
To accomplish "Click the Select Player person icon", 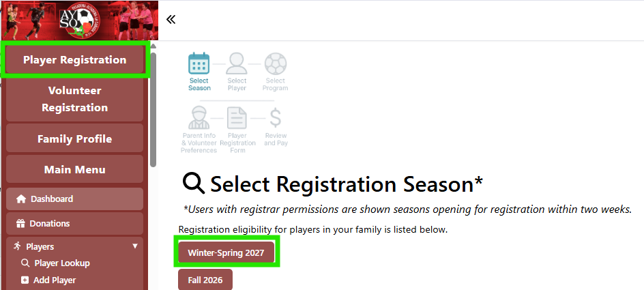I will 237,63.
